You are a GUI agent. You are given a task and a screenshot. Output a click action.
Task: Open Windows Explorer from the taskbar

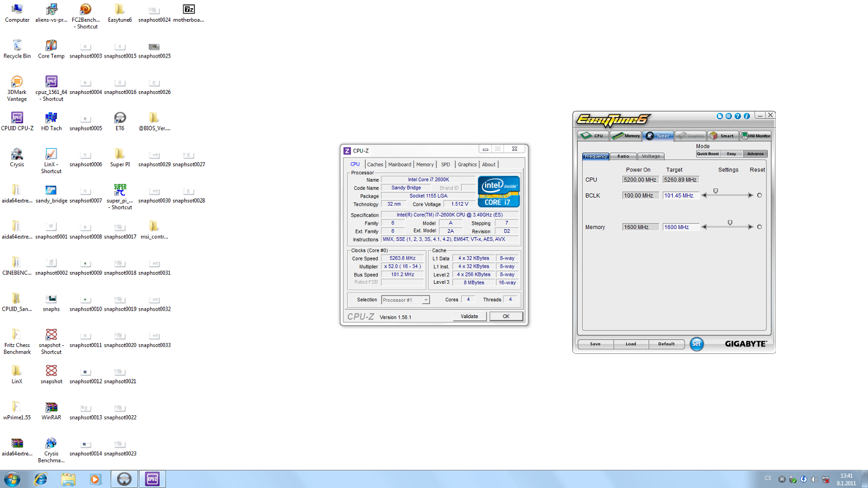coord(68,479)
